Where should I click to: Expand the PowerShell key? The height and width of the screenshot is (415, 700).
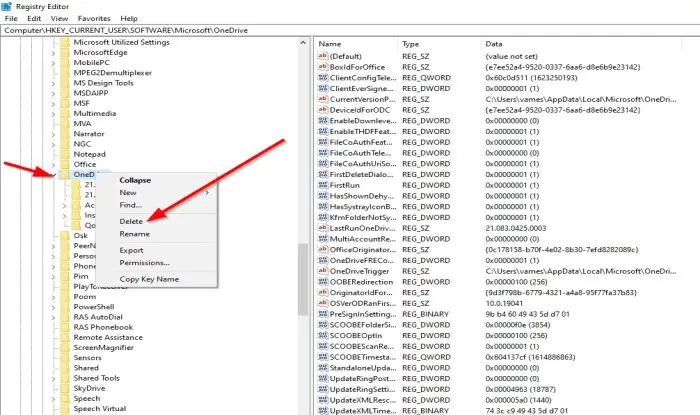[53, 307]
